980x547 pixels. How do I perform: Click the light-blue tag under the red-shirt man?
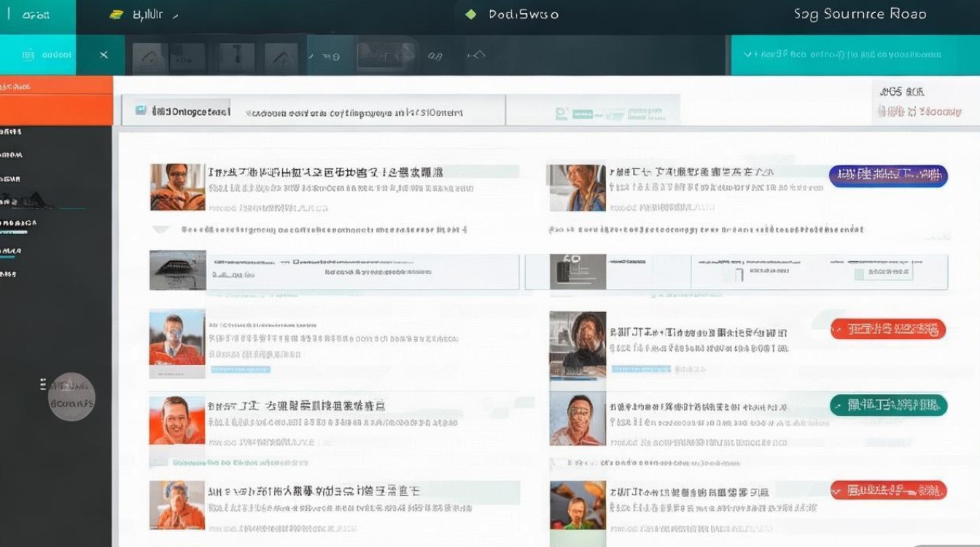[x=240, y=370]
